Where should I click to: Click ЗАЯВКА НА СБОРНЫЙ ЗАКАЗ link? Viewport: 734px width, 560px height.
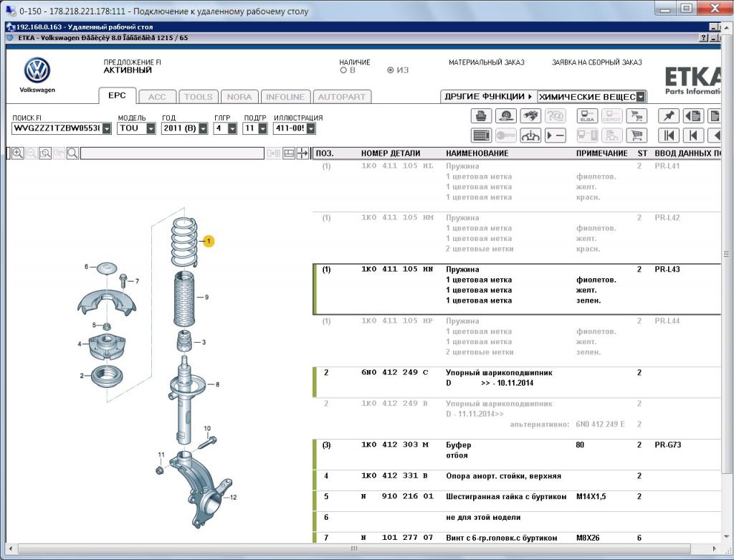597,62
